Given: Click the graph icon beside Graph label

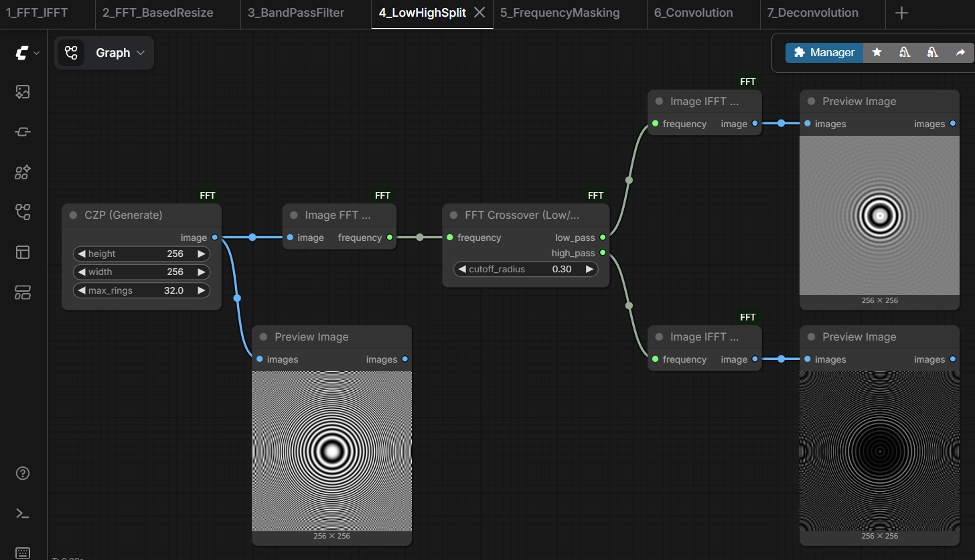Looking at the screenshot, I should 71,53.
